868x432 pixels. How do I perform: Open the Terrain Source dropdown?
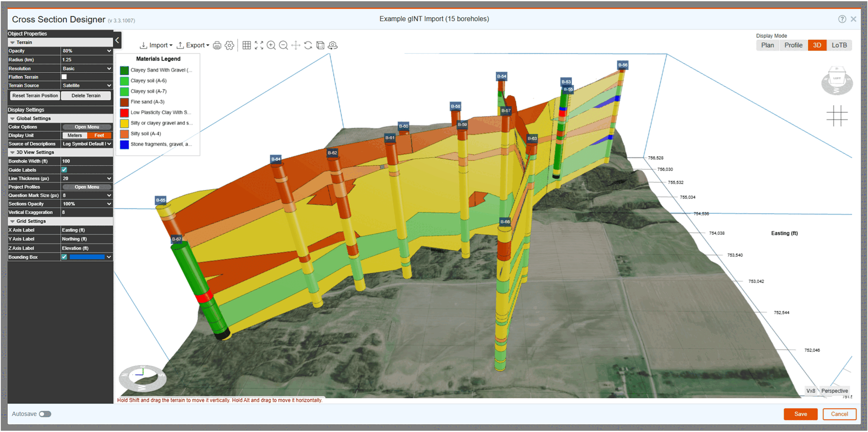86,85
